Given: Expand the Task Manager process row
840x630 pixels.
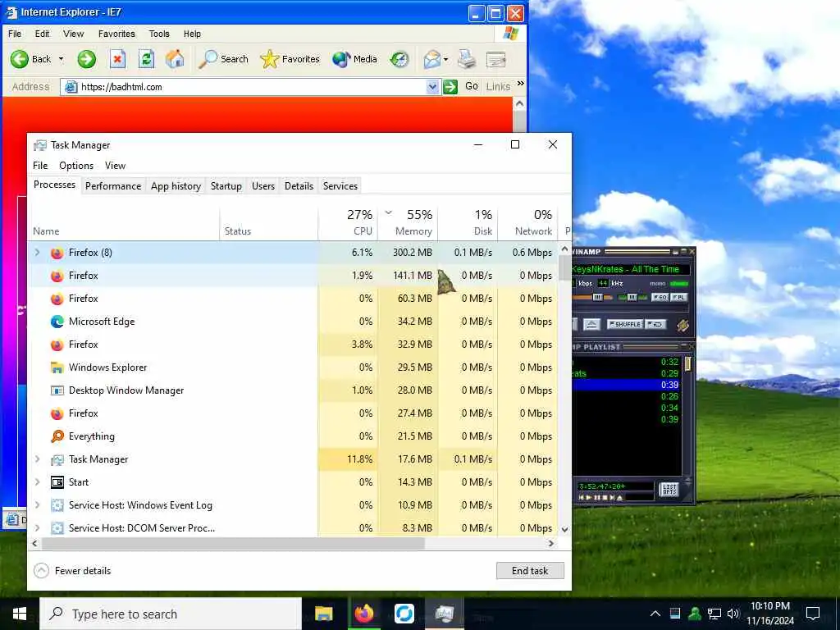Looking at the screenshot, I should tap(37, 459).
